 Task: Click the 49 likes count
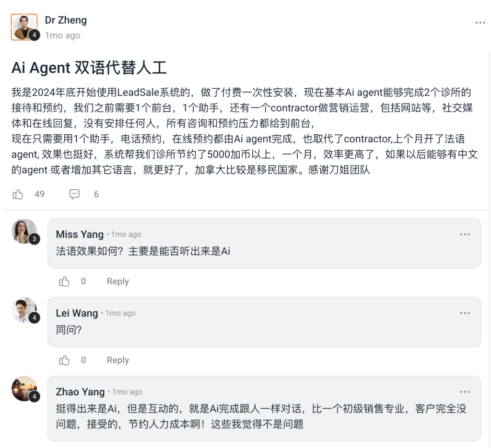[x=39, y=194]
